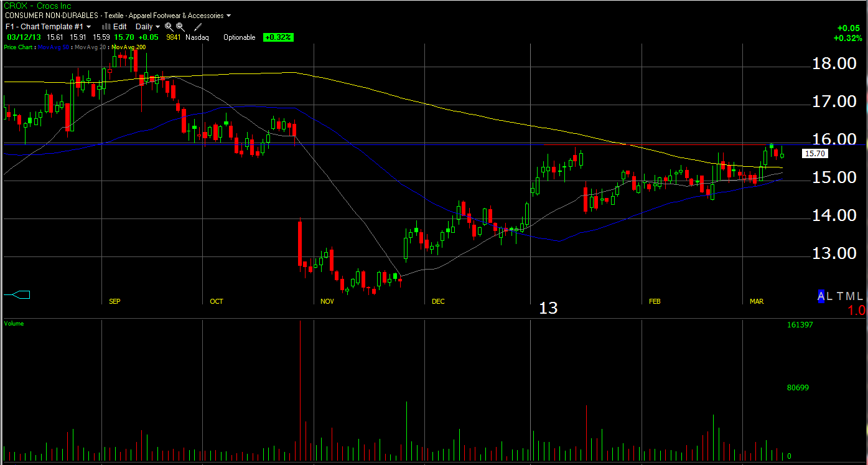Open the Daily timeframe dropdown
This screenshot has height=465, width=868.
(x=148, y=27)
